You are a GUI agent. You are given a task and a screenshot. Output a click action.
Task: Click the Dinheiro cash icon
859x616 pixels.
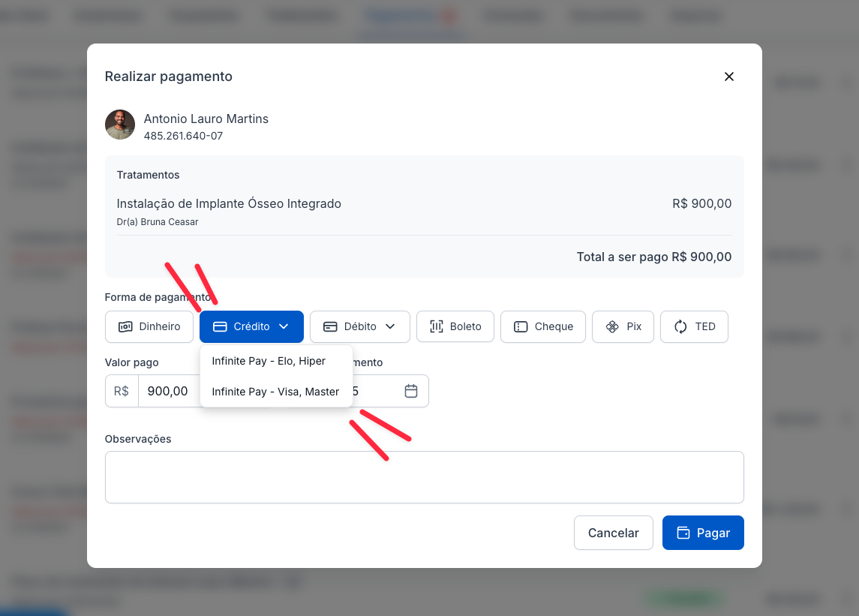tap(125, 326)
